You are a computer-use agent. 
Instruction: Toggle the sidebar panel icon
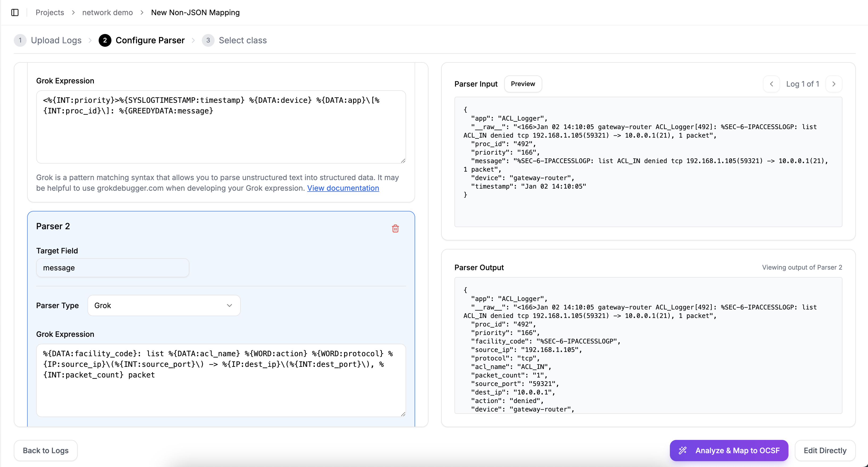click(x=15, y=12)
